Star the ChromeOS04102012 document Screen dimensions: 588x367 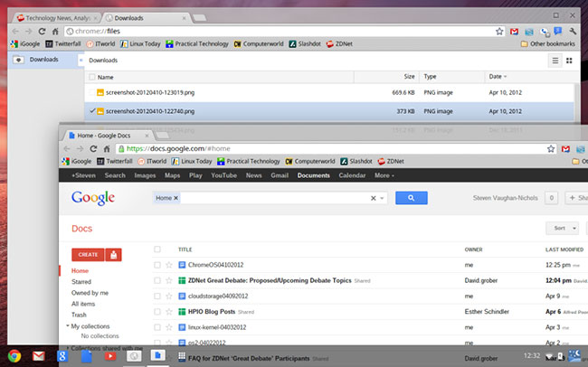[169, 265]
